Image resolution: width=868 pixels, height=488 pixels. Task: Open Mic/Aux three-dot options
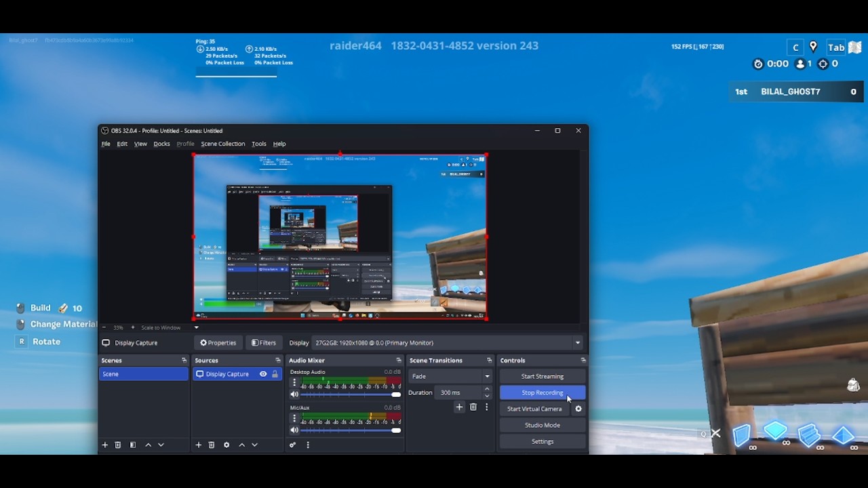pos(294,418)
